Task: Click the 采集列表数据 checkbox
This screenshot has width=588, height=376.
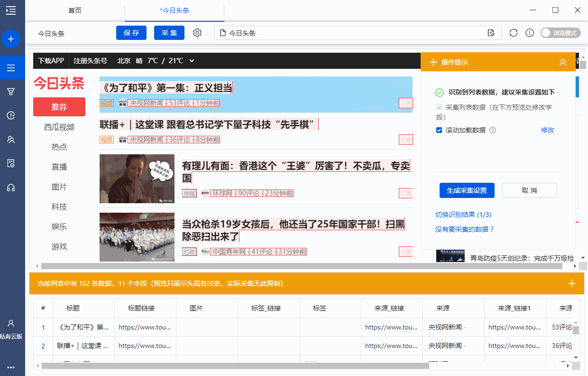Action: (439, 107)
